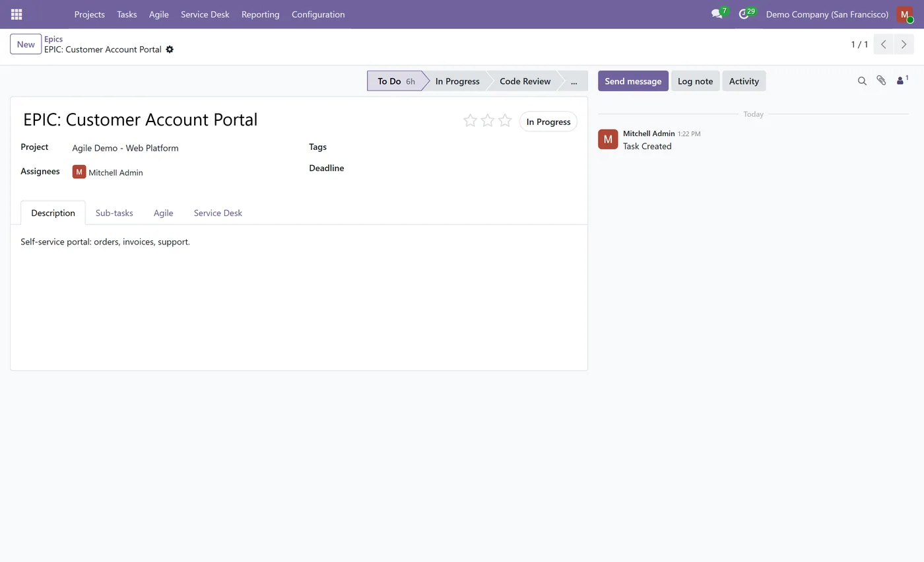
Task: Open the conversations messages icon
Action: pos(717,14)
